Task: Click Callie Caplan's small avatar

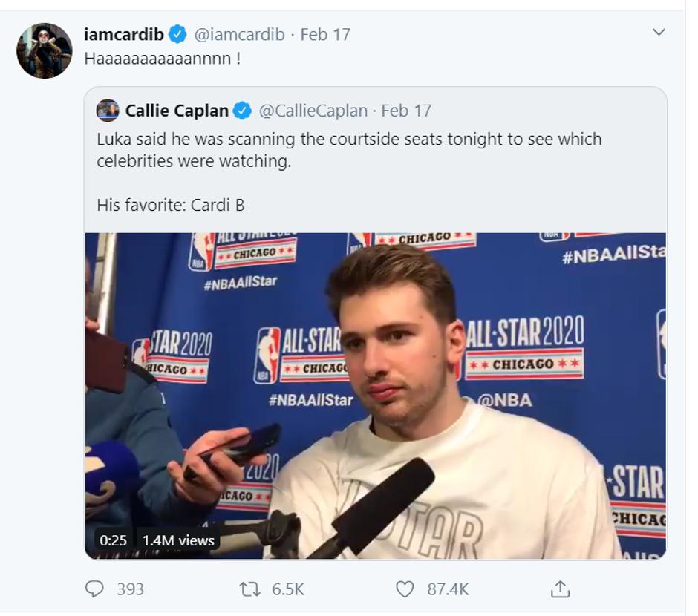Action: (x=108, y=111)
